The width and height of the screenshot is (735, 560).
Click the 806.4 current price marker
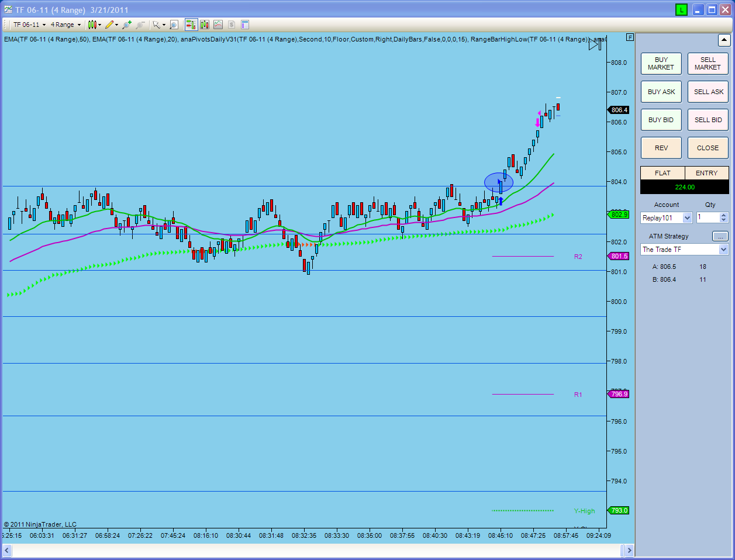[618, 110]
